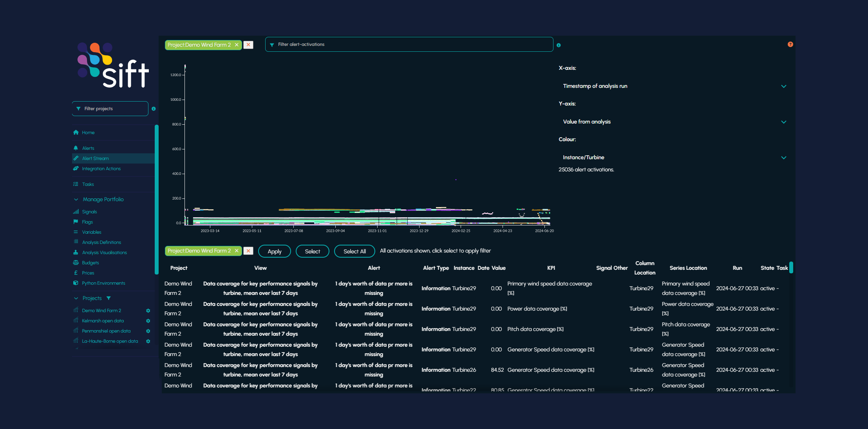Open settings gear for Demo Wind Farm 2
Viewport: 868px width, 429px height.
148,311
